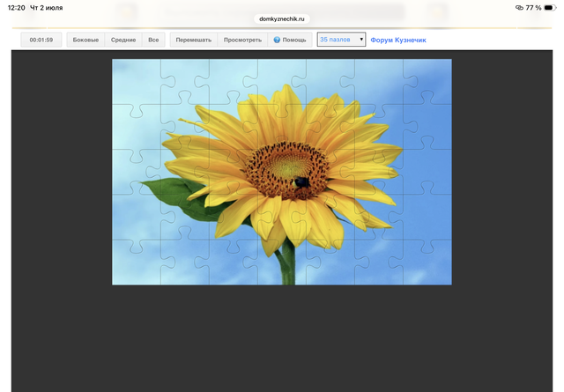Viewport: 564px width, 392px height.
Task: Show only Боковые edge pieces
Action: [85, 40]
